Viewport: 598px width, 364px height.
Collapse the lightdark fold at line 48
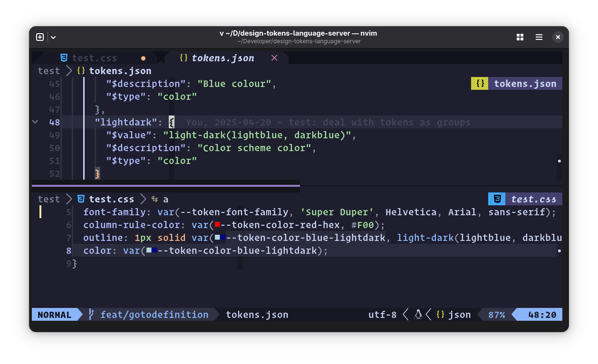coord(35,122)
